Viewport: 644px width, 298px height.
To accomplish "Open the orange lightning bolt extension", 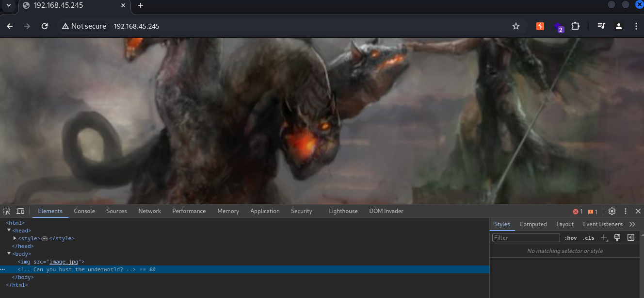I will tap(540, 26).
